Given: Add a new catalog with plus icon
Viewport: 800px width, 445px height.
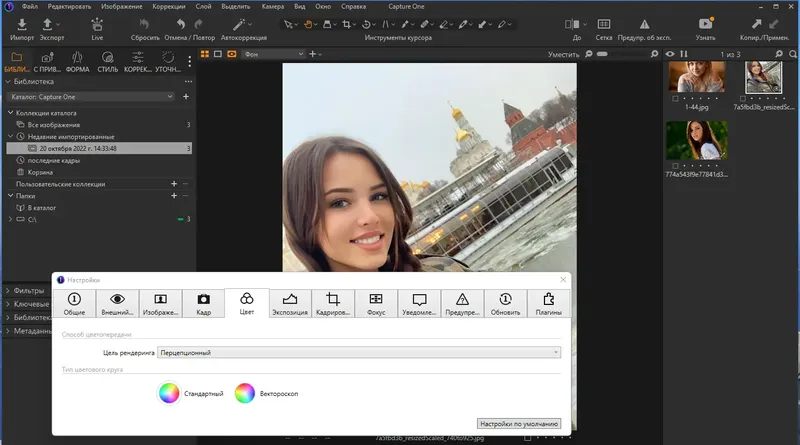Looking at the screenshot, I should coord(185,96).
